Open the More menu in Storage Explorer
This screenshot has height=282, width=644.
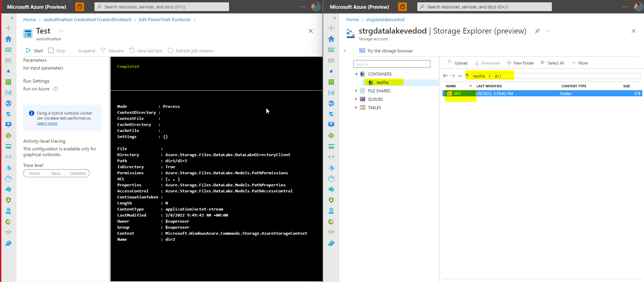coord(580,63)
